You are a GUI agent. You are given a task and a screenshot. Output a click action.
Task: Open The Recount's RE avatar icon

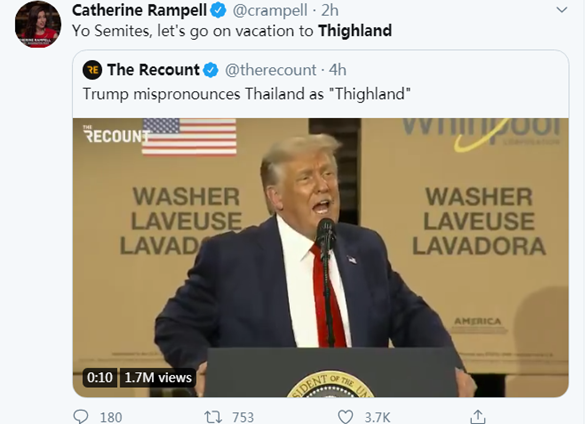pyautogui.click(x=92, y=70)
